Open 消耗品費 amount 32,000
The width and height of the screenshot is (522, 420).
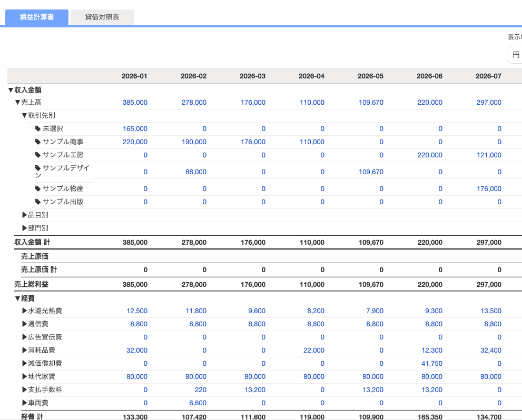[137, 350]
